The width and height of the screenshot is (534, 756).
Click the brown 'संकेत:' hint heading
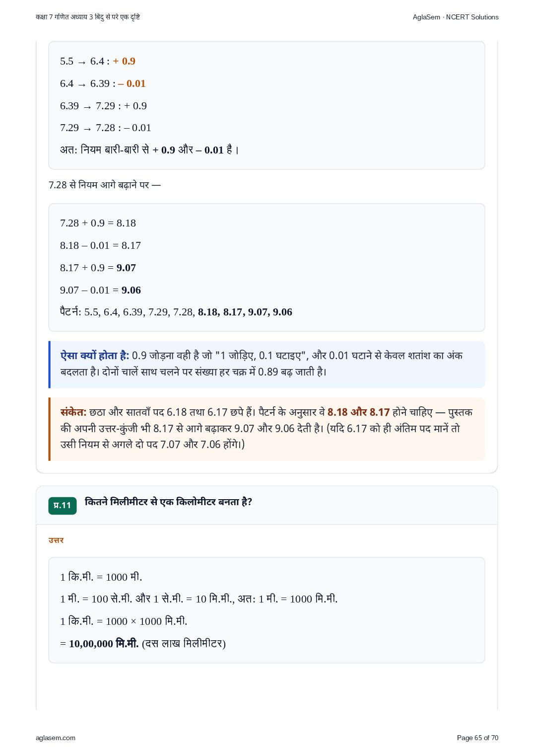[x=73, y=412]
